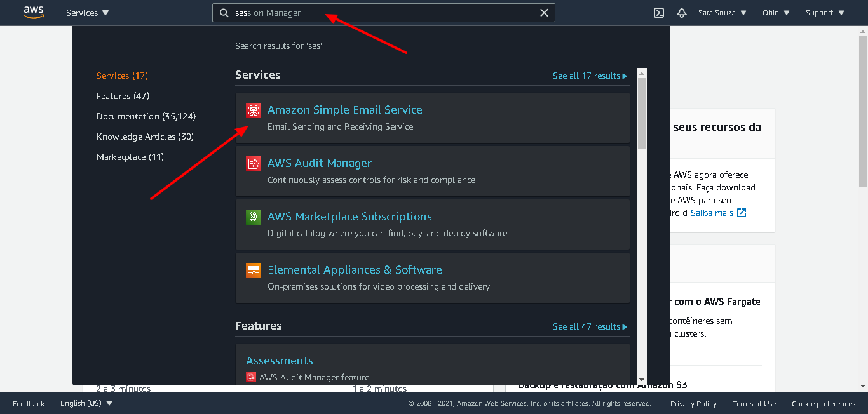Click inside the search input field
This screenshot has height=414, width=868.
[x=384, y=13]
